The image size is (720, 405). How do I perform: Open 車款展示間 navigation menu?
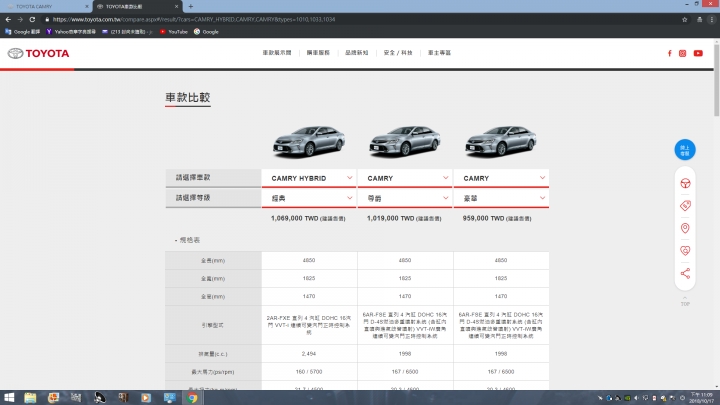277,53
